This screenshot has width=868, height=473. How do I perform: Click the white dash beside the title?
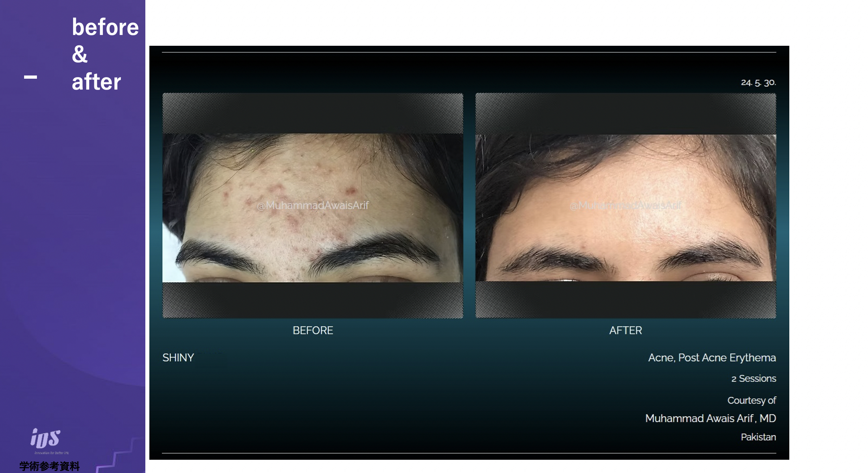(x=31, y=77)
